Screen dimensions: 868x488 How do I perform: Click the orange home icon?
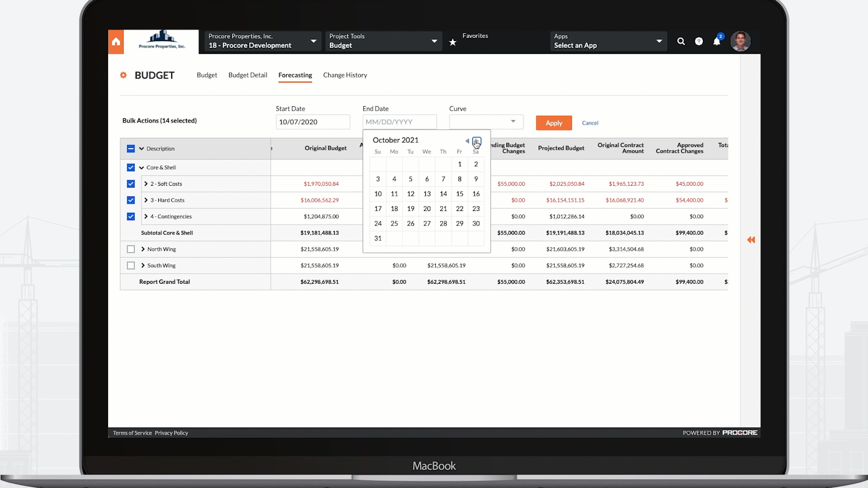coord(116,42)
